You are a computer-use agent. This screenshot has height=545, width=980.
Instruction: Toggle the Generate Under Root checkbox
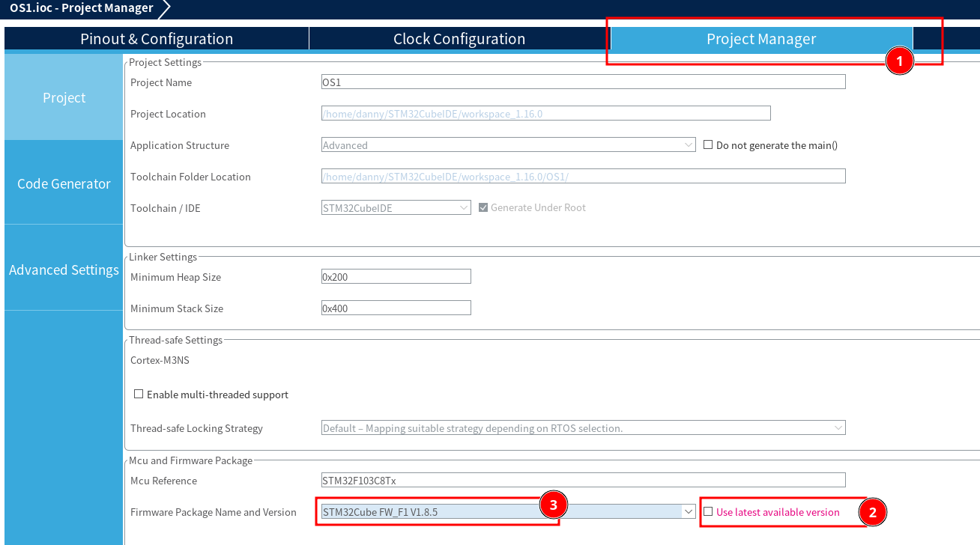(x=483, y=207)
